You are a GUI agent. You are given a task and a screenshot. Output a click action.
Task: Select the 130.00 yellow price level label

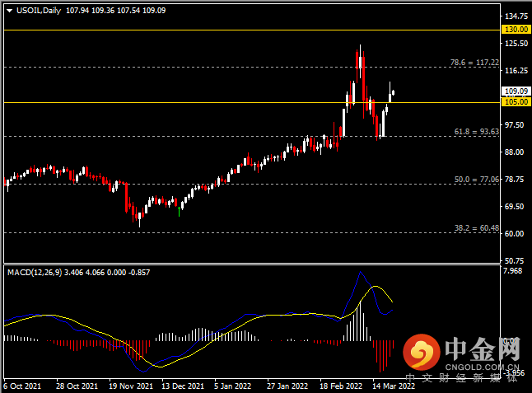coord(516,30)
